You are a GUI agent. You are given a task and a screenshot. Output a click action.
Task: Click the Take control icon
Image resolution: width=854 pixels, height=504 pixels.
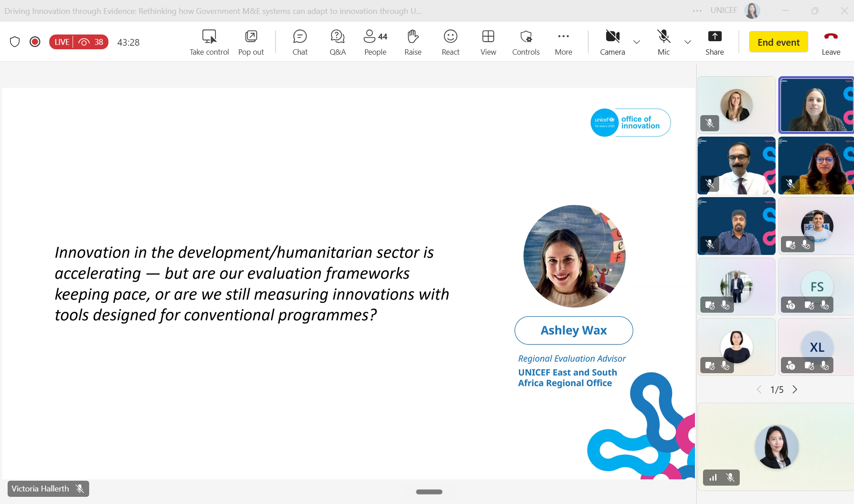coord(209,36)
